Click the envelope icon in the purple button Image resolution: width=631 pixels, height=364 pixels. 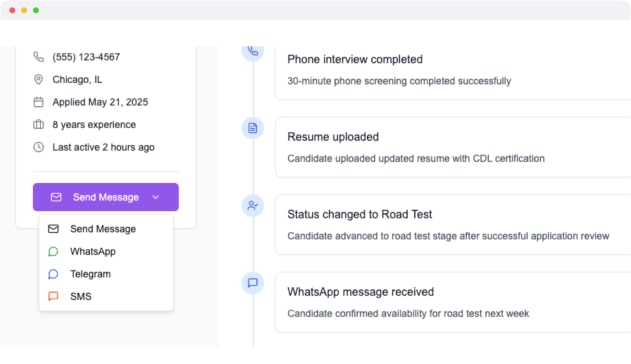[x=56, y=197]
